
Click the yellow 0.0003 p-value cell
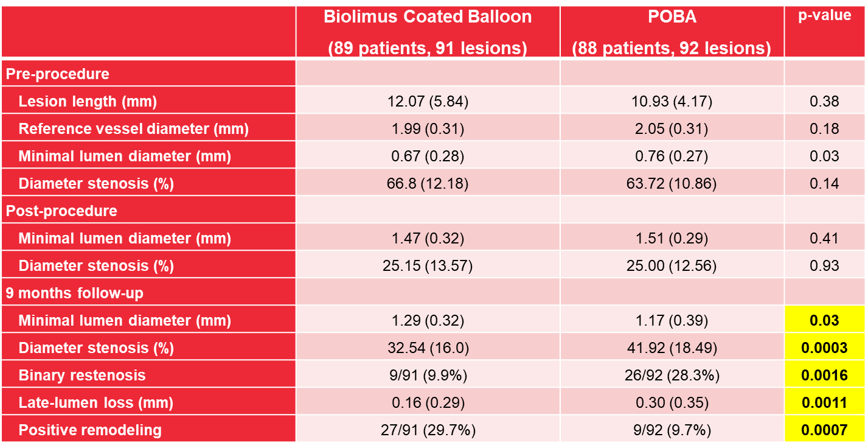point(824,348)
